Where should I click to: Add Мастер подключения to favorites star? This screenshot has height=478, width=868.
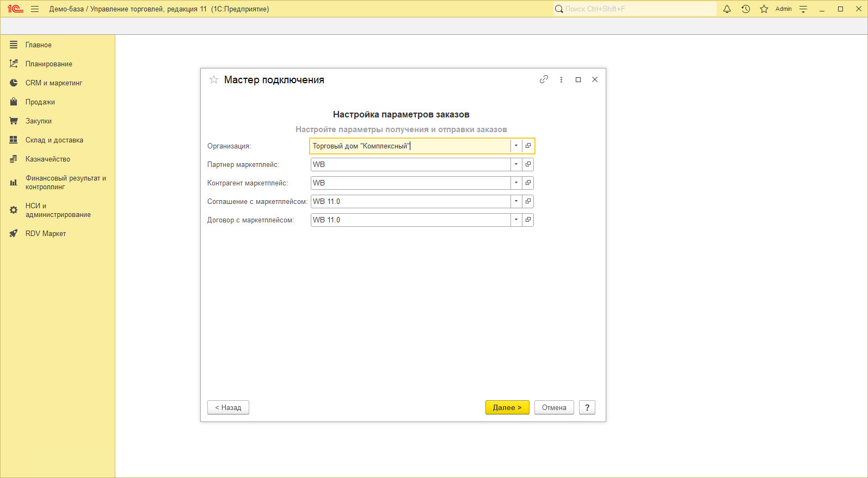[x=214, y=80]
